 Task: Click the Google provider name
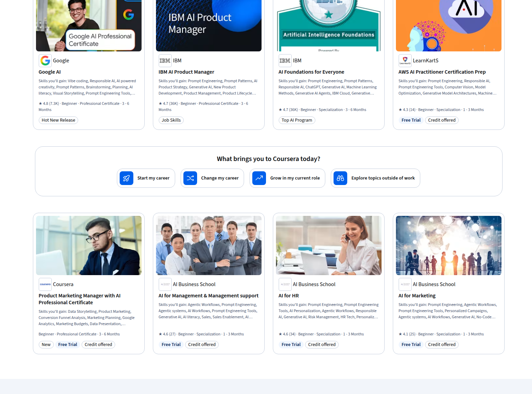coord(61,61)
